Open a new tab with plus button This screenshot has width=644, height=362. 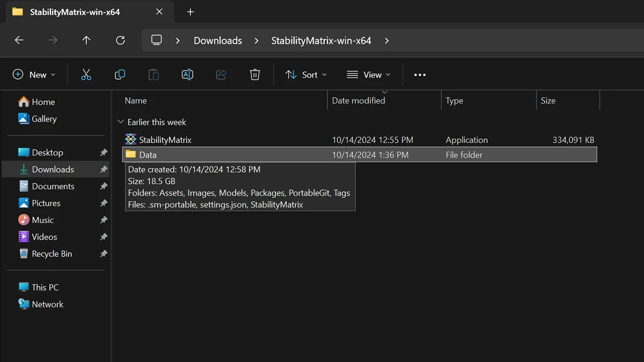click(x=191, y=12)
